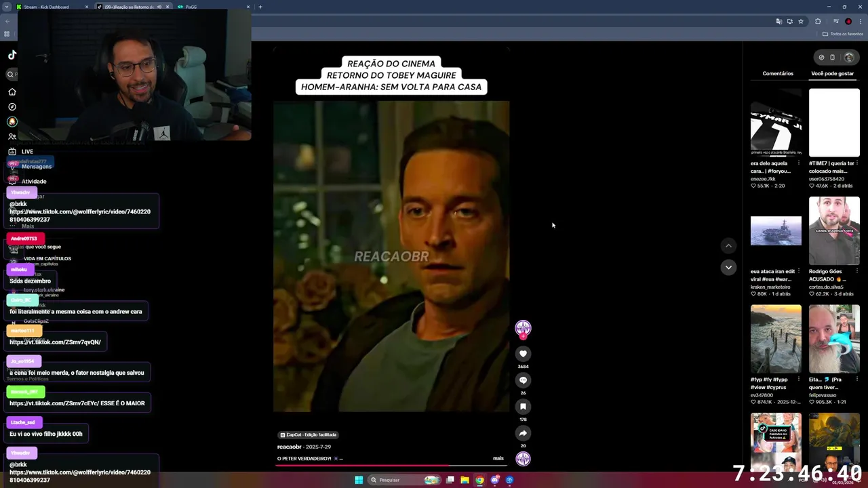Open TikTok logo in left sidebar
This screenshot has width=868, height=488.
12,55
